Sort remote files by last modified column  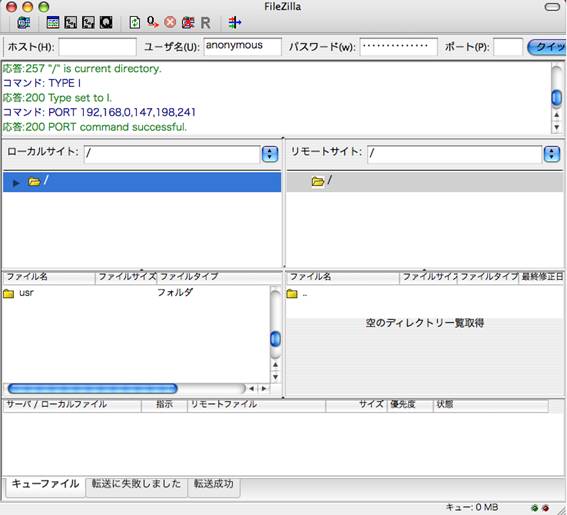541,277
